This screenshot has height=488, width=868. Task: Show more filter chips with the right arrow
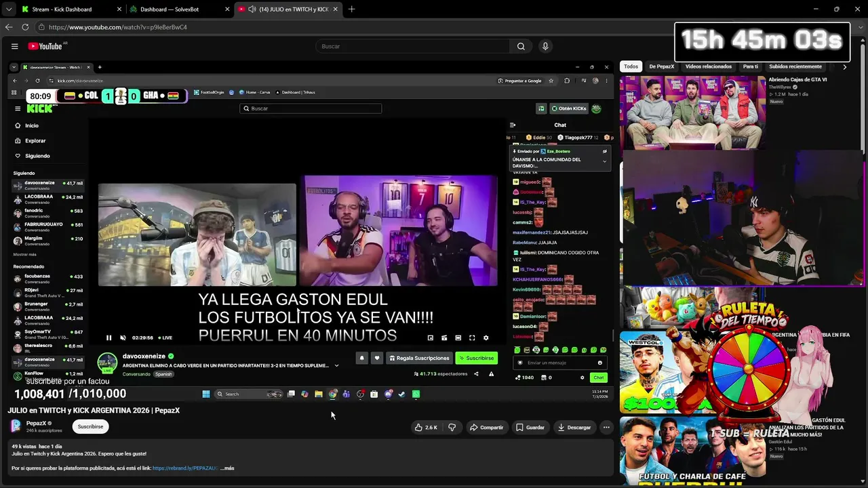[844, 66]
